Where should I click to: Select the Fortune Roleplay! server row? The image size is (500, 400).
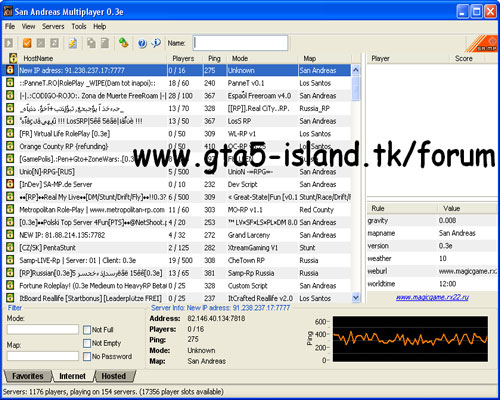click(177, 285)
